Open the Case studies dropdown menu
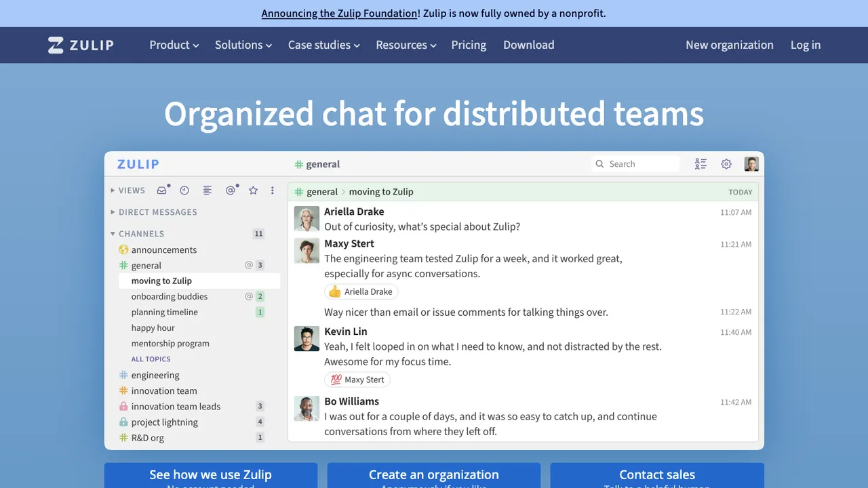 click(324, 45)
